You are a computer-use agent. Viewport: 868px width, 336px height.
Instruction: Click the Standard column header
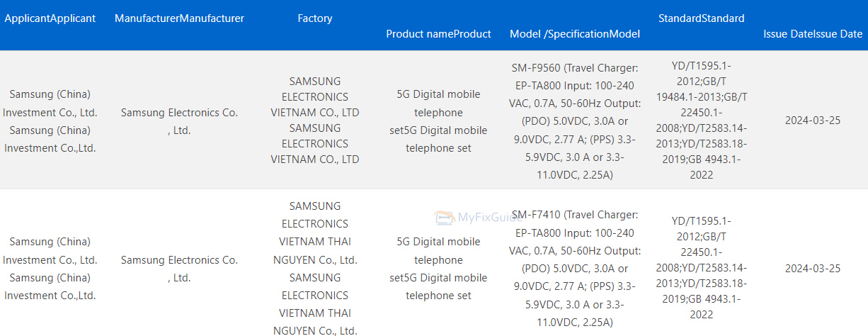click(x=701, y=18)
